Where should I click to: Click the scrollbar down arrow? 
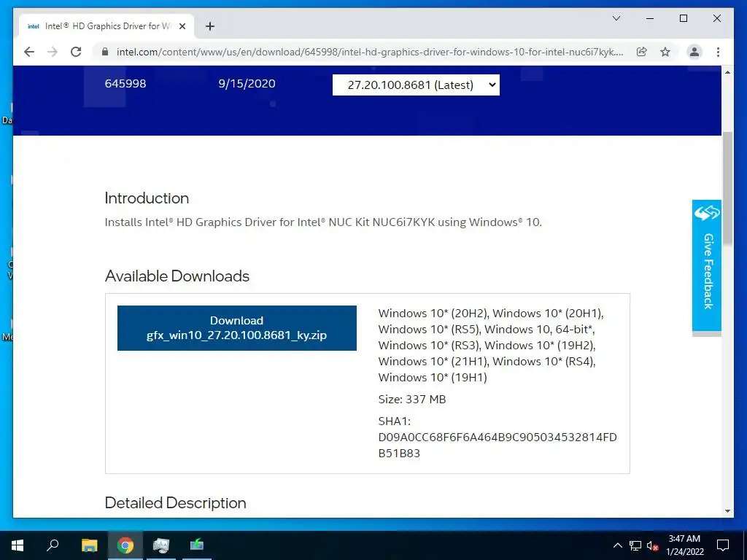tap(727, 511)
